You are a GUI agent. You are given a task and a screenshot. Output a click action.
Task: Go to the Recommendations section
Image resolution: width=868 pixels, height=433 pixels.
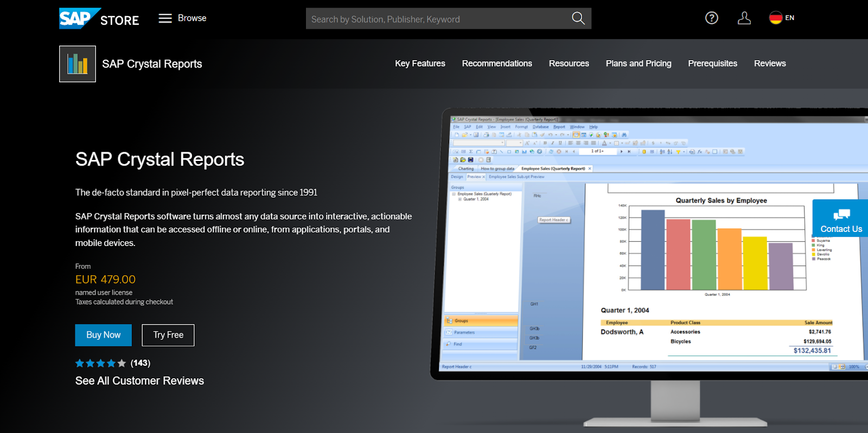[497, 63]
